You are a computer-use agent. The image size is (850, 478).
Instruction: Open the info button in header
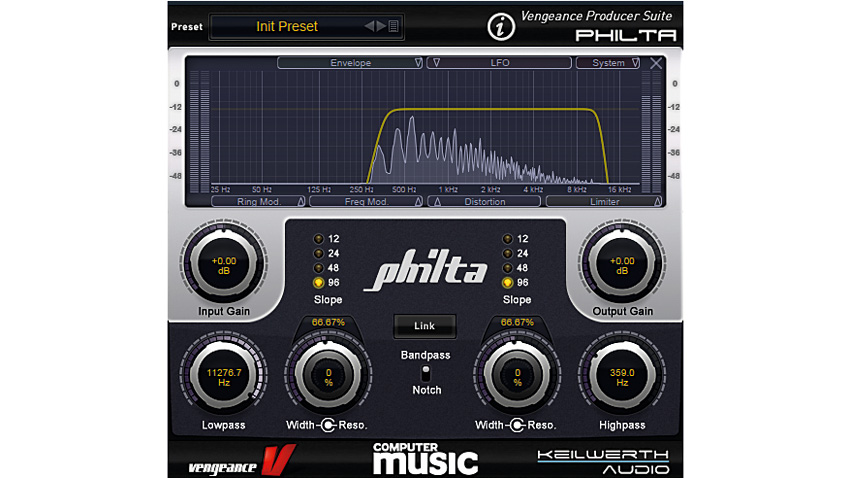point(500,27)
